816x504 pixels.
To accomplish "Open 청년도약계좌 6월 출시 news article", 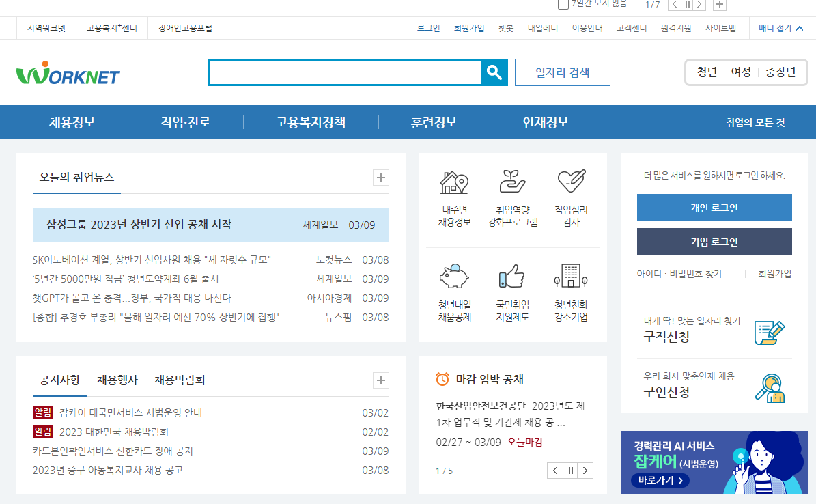I will pos(126,279).
